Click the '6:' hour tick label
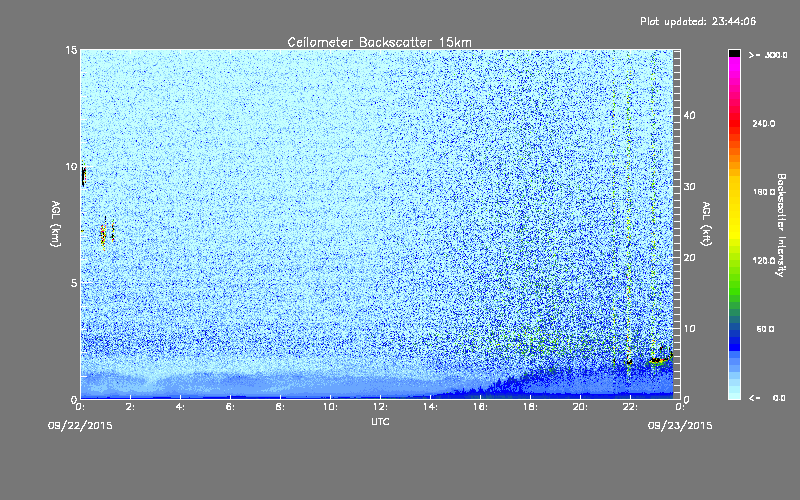800x500 pixels. 231,407
